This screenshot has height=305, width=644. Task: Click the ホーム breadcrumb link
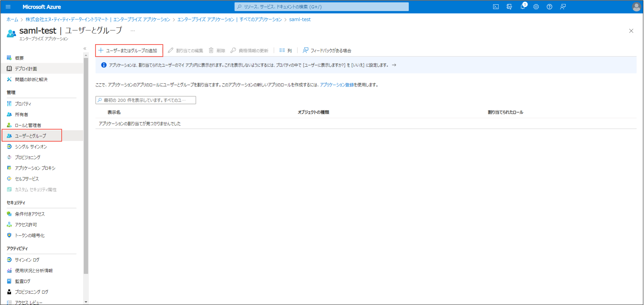(12, 19)
